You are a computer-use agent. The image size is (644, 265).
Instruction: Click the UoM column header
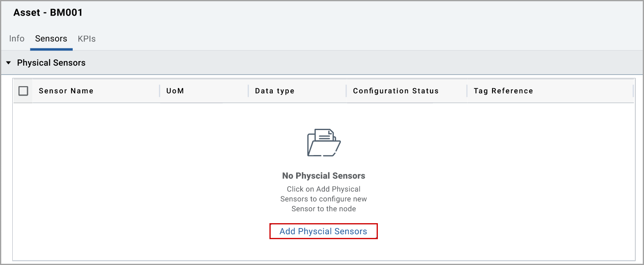click(175, 91)
